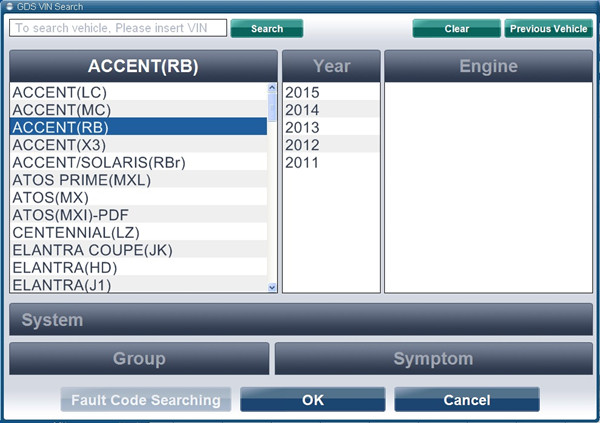This screenshot has width=600, height=423.
Task: Pick ELANTRA COUPE(JK) from the list
Action: (139, 250)
